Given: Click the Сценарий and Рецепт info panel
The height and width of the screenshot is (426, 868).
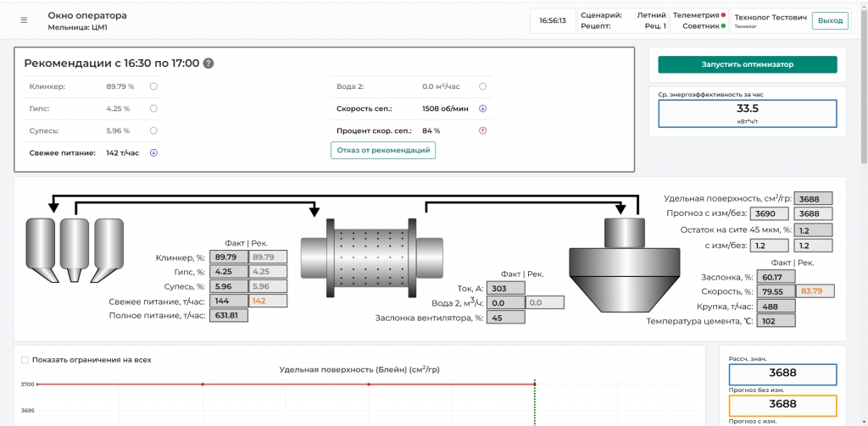Looking at the screenshot, I should click(x=623, y=21).
